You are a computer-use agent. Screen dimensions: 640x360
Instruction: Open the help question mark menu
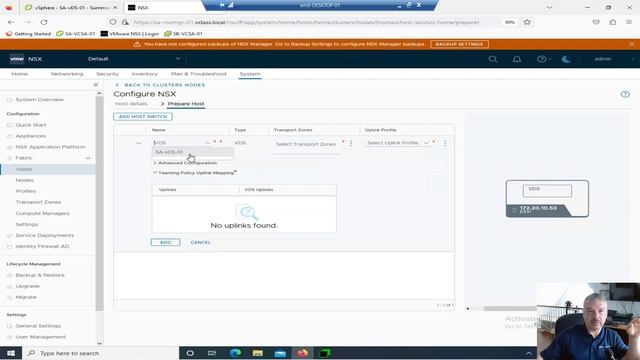[x=543, y=59]
